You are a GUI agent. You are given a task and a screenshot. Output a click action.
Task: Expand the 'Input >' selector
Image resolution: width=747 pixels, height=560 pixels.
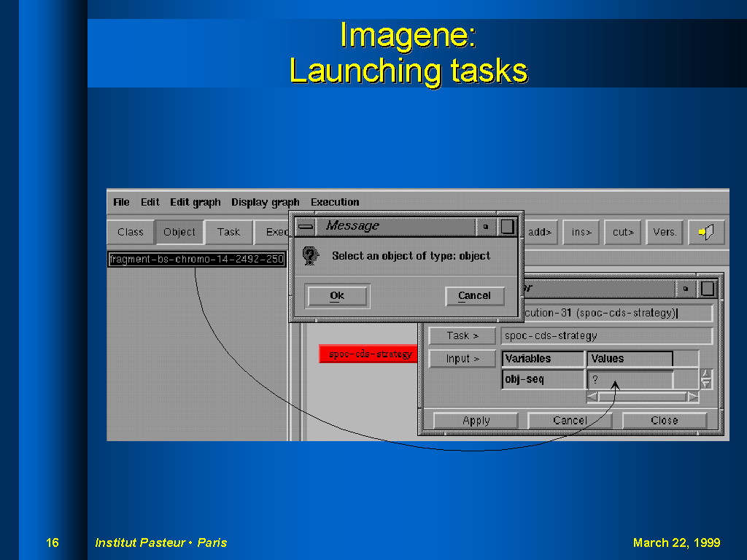click(x=462, y=359)
